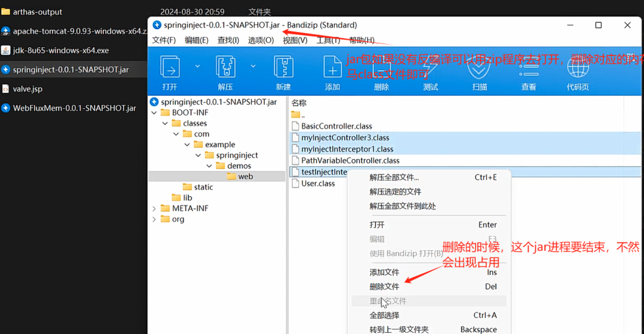The image size is (644, 334).
Task: Open the 工具(T) menu
Action: pyautogui.click(x=328, y=40)
